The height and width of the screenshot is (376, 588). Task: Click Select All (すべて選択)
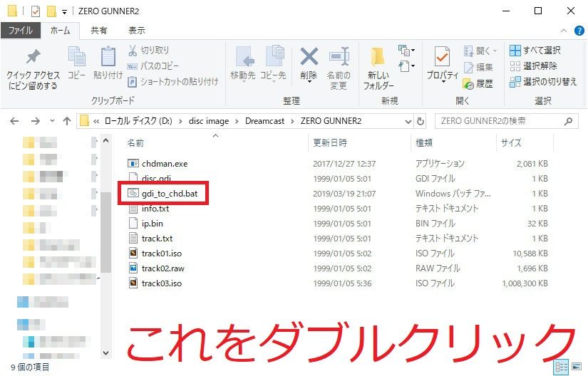pos(535,50)
